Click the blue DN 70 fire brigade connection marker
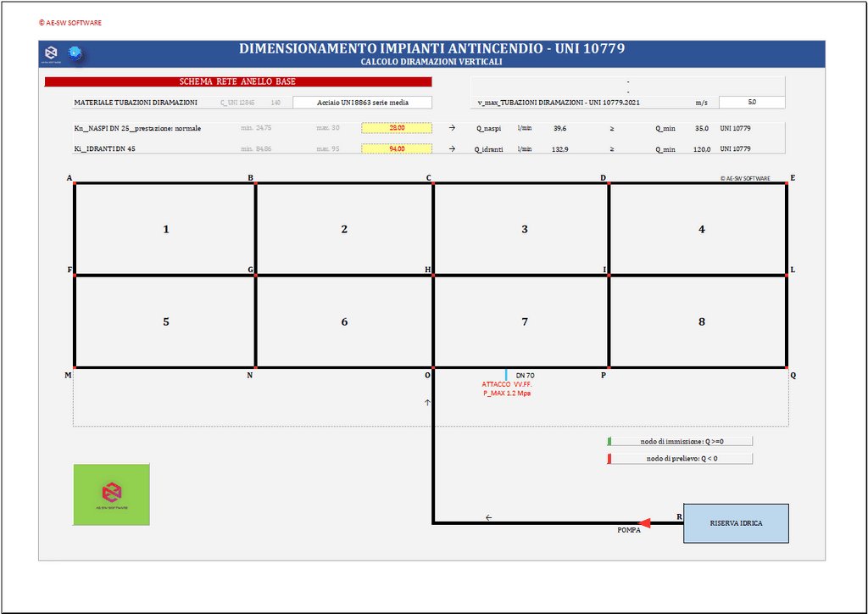This screenshot has width=868, height=614. point(506,374)
